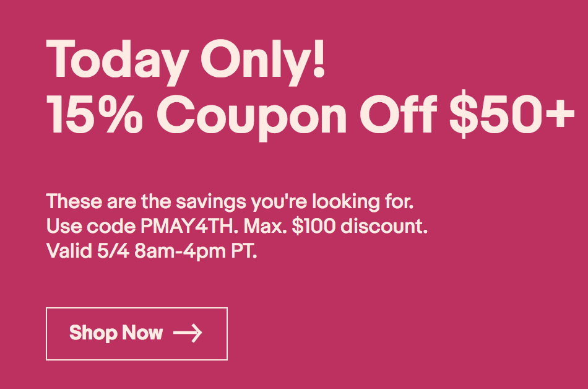Click the Shop Now button
Screen dimensions: 588x389
137,333
